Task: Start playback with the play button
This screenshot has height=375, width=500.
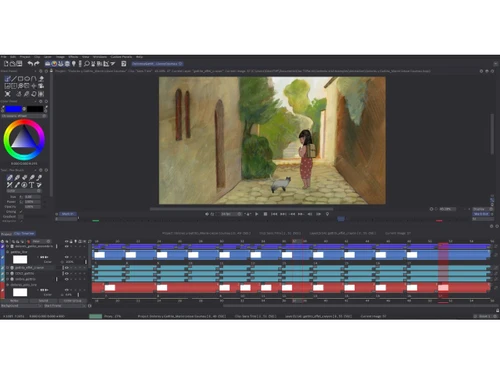Action: 257,214
